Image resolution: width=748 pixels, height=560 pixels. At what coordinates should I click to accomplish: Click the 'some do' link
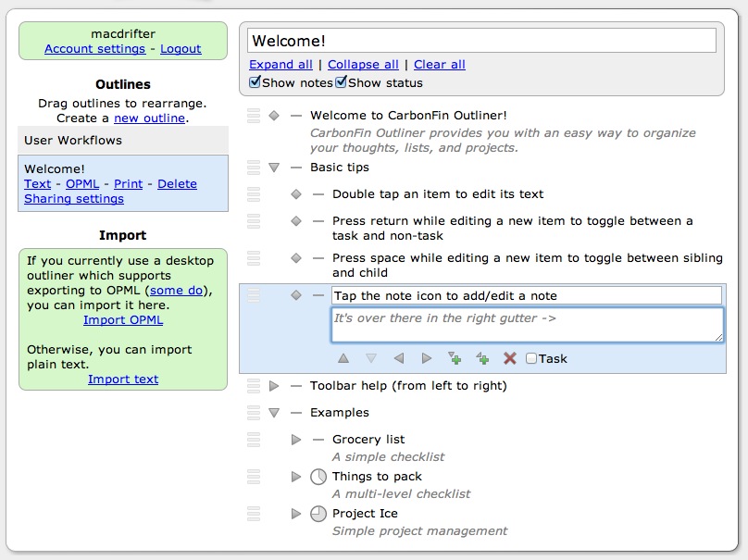coord(176,290)
